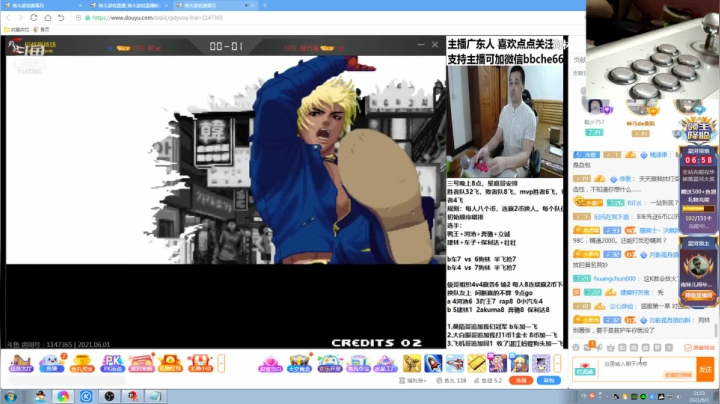Screen dimensions: 720x404
Task: Send the golden plane gift
Action: (412, 363)
